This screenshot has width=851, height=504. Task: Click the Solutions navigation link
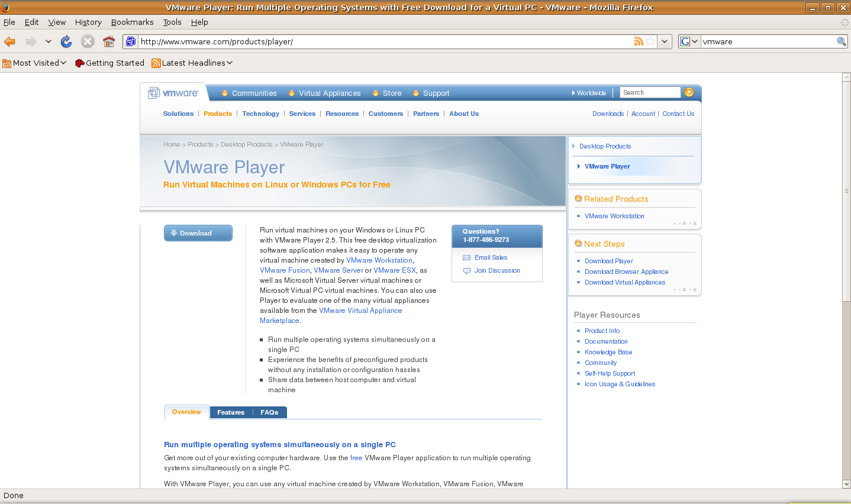pyautogui.click(x=178, y=114)
